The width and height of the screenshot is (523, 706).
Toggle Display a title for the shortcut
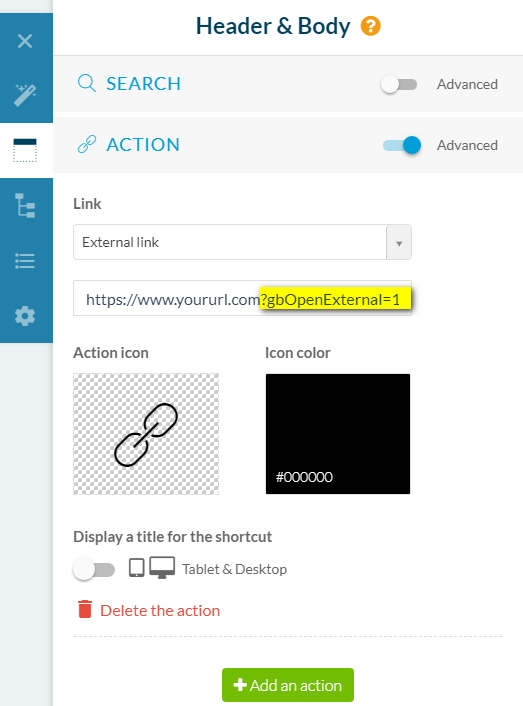point(94,570)
